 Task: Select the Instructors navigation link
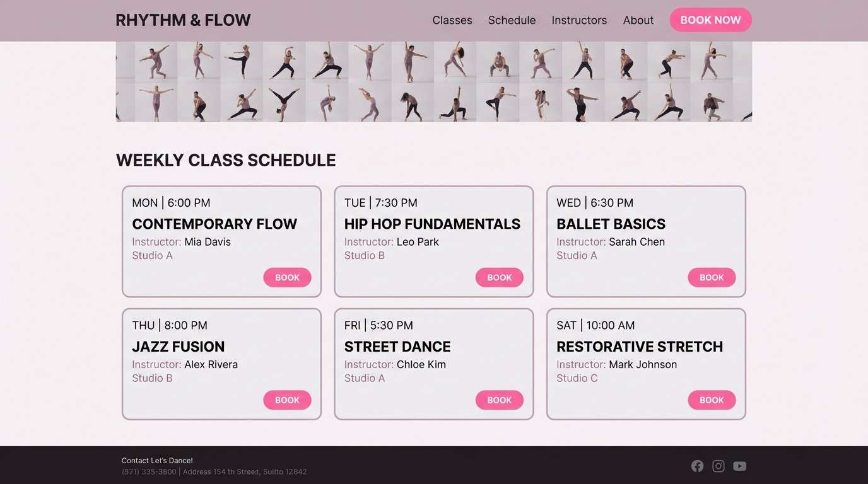pos(578,20)
